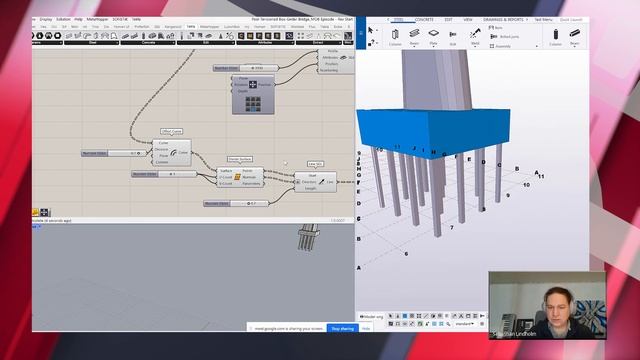Open the Test Menu tab in Tekla
The width and height of the screenshot is (640, 360).
tap(543, 20)
